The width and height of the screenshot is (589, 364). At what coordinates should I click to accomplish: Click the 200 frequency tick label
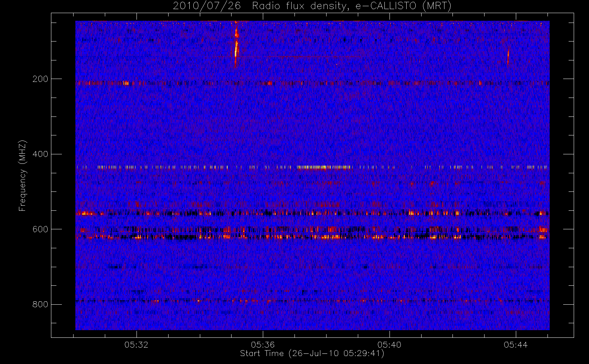click(40, 79)
